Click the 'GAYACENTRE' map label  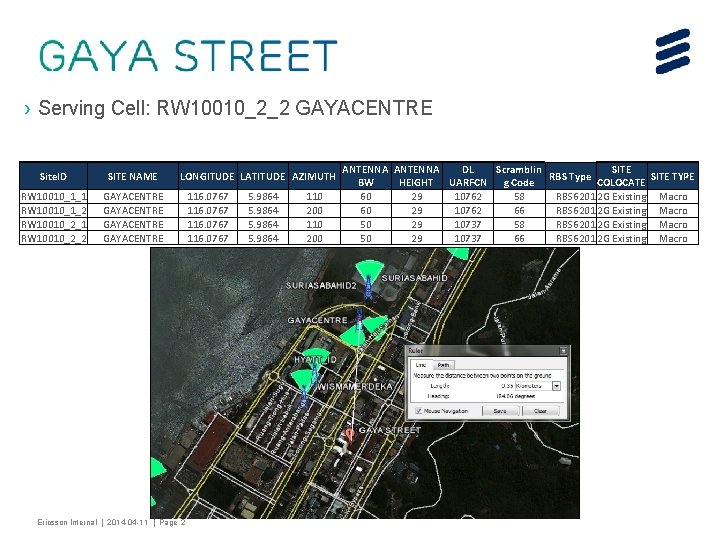317,320
